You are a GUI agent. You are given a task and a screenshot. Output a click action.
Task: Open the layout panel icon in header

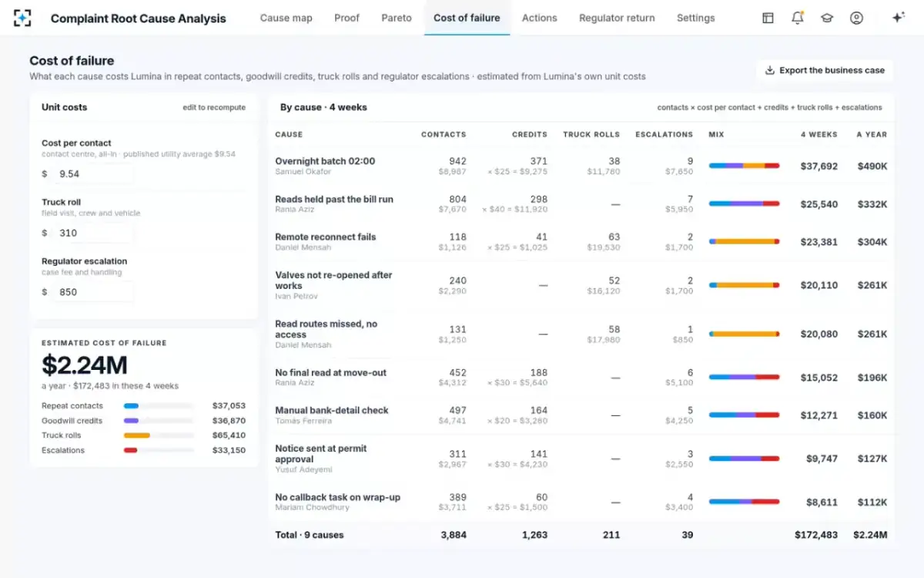pyautogui.click(x=768, y=18)
